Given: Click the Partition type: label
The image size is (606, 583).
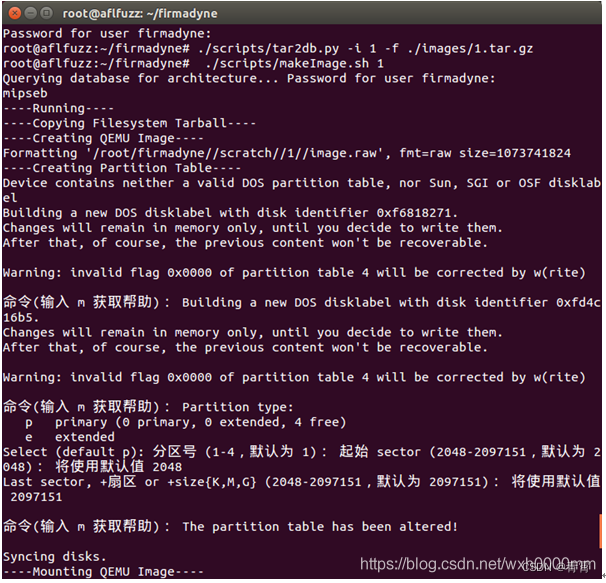Looking at the screenshot, I should (237, 407).
